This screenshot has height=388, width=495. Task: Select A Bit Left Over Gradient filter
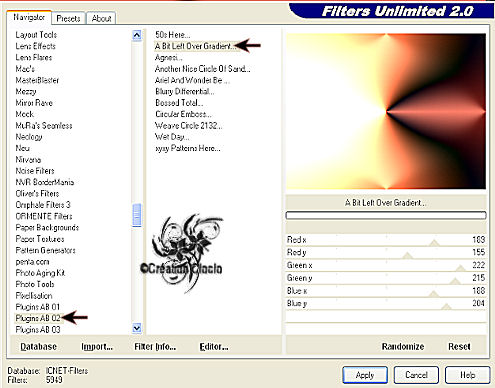(195, 46)
